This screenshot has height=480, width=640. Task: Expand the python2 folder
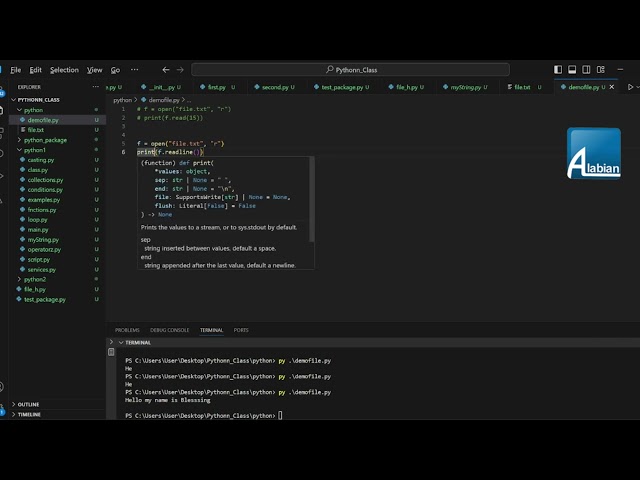pos(34,280)
